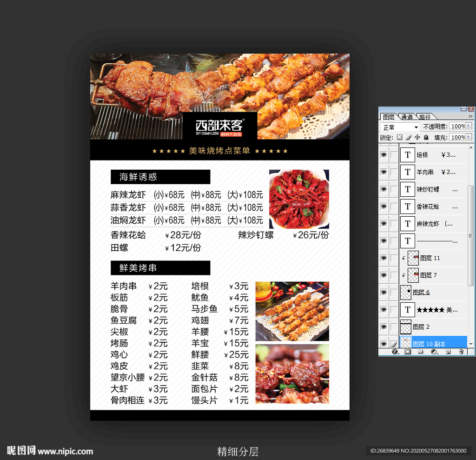Create new fill or adjustment layer icon
Viewport: 476px width, 460px height.
pyautogui.click(x=434, y=352)
